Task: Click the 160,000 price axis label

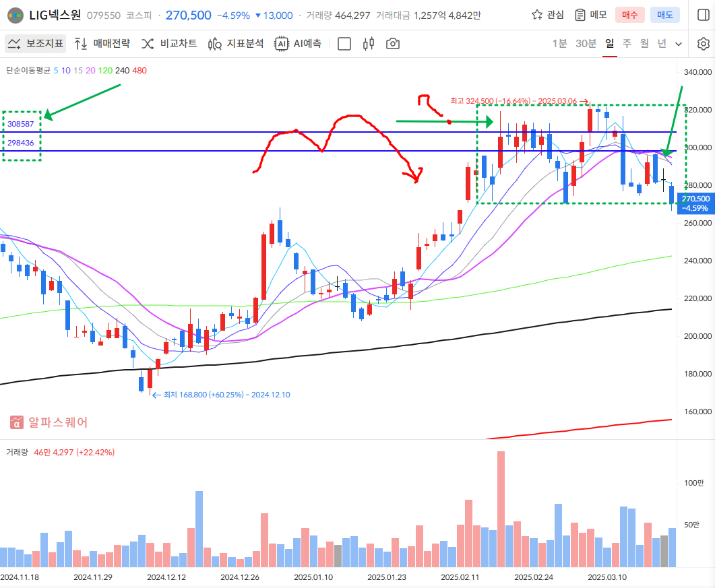Action: 698,412
